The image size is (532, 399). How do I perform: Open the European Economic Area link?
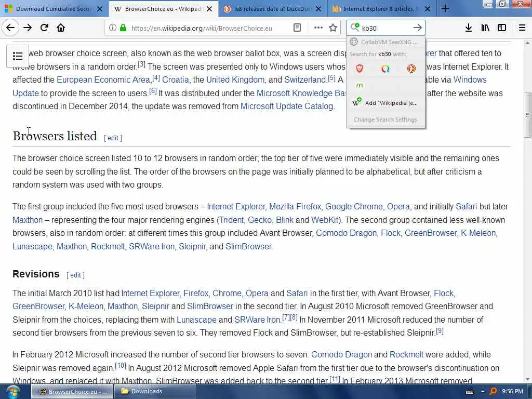(x=103, y=79)
